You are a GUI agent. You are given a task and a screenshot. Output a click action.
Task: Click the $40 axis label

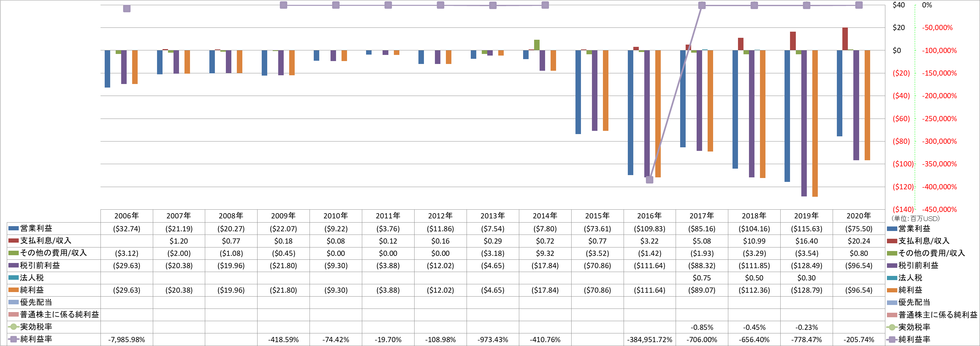pyautogui.click(x=899, y=5)
